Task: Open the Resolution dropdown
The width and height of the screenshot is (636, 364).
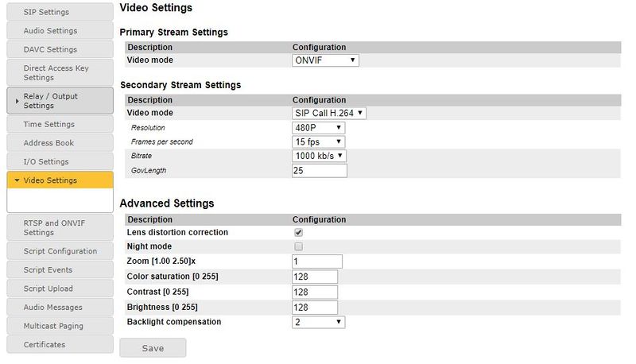Action: pyautogui.click(x=318, y=127)
